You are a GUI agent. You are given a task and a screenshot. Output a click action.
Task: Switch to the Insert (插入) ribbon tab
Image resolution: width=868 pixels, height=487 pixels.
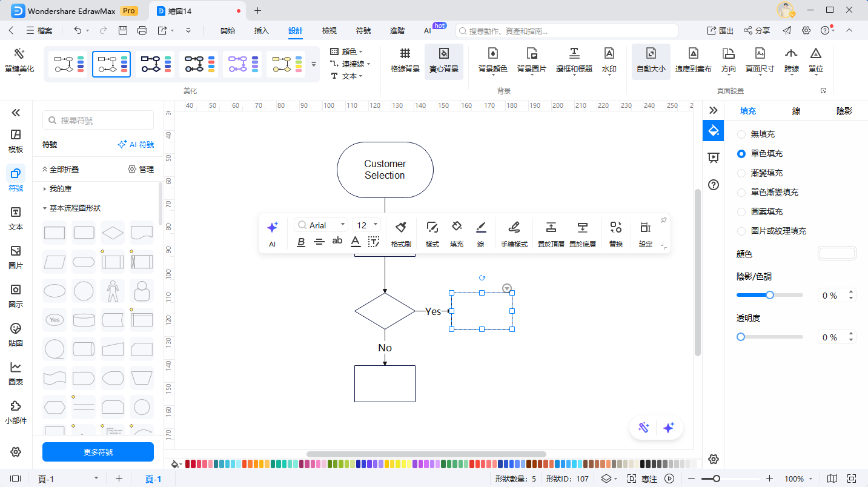point(261,30)
